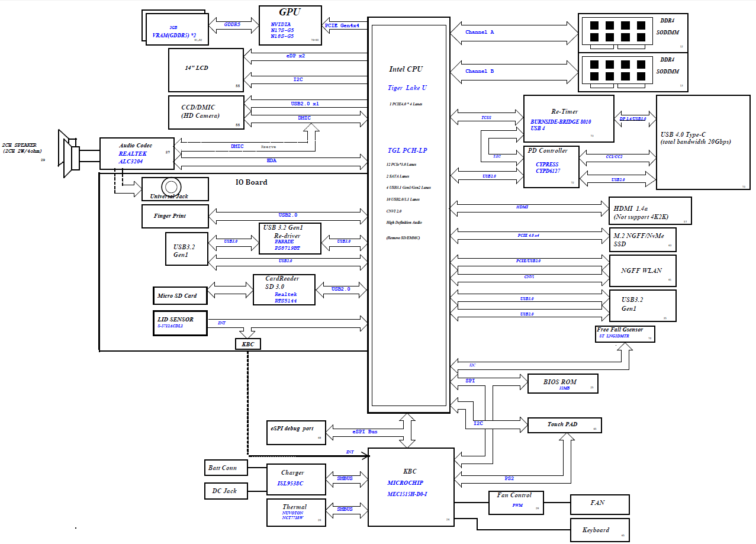Select the CCD/DMIC HD Camera block
Image resolution: width=756 pixels, height=544 pixels.
pyautogui.click(x=205, y=111)
